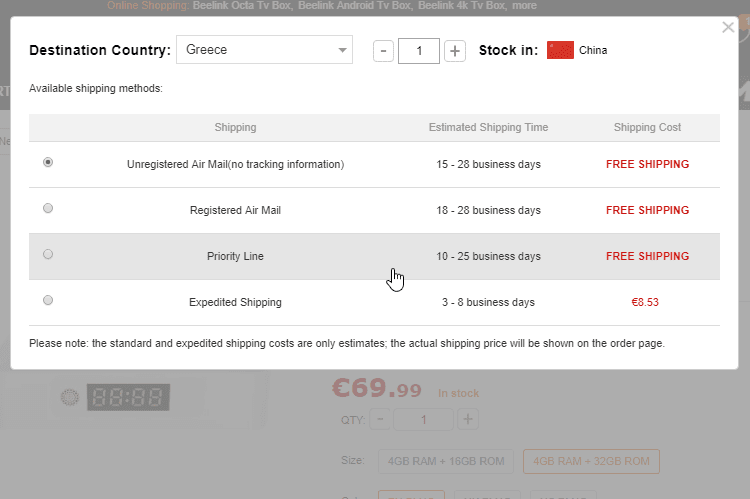Decrease quantity with the minus button in dialog
Screen dimensions: 750x499
point(383,50)
